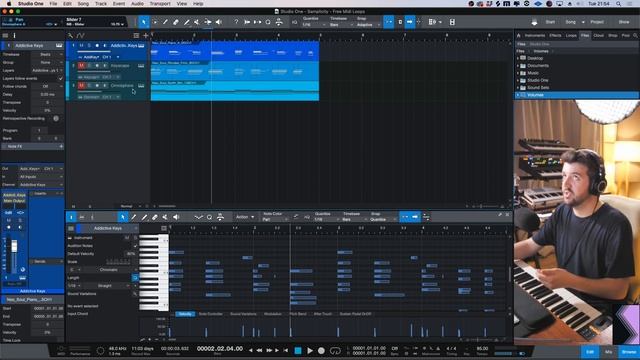
Task: Click the loop toggle in transport
Action: (x=335, y=351)
